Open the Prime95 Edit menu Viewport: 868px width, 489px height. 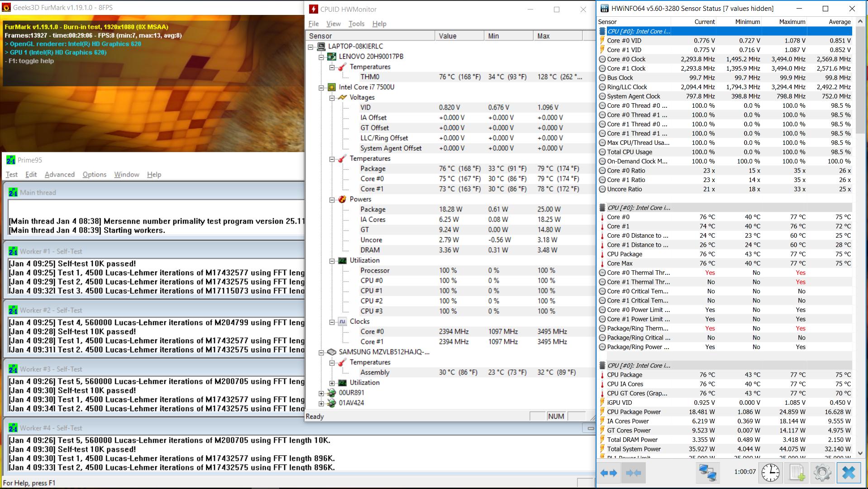pos(31,174)
